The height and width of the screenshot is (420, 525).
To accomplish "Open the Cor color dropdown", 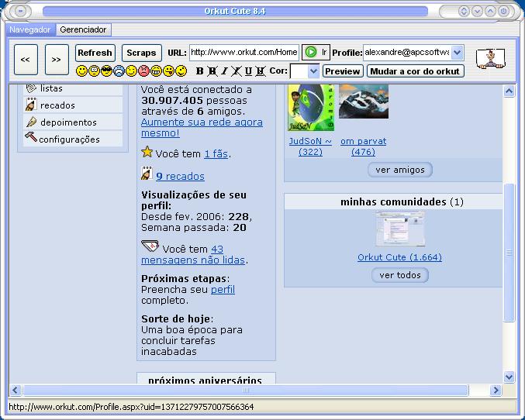I will tap(313, 71).
